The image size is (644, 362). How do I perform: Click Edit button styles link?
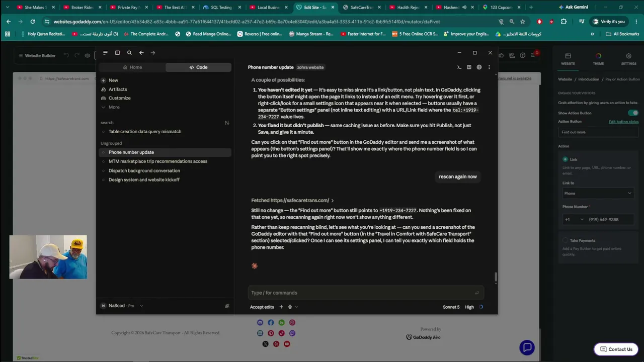point(623,122)
